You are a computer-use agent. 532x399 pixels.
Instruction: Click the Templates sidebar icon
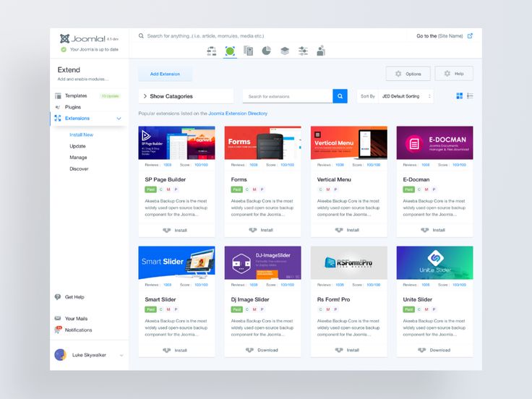(58, 96)
